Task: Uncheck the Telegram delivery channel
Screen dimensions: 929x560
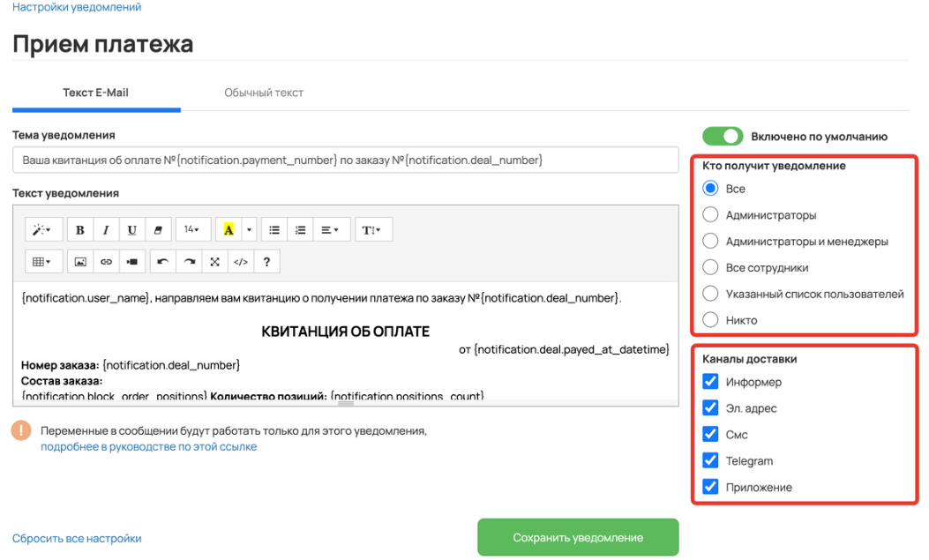Action: pos(710,460)
